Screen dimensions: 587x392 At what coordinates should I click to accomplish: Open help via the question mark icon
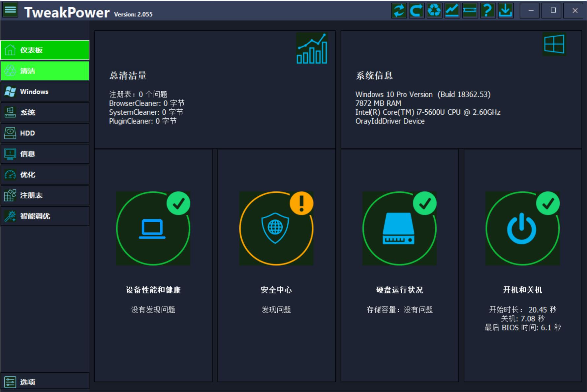tap(488, 10)
